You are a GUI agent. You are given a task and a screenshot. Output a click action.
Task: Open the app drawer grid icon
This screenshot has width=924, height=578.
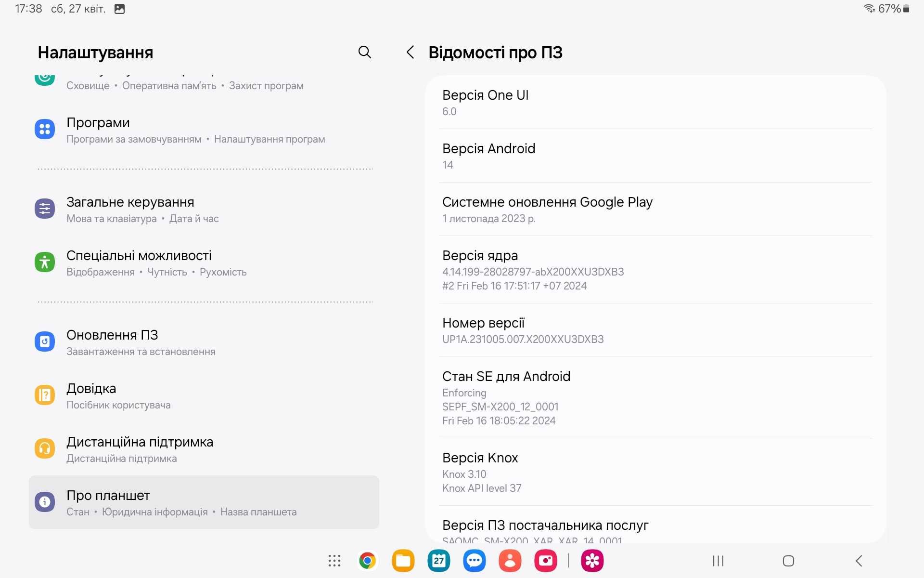334,561
